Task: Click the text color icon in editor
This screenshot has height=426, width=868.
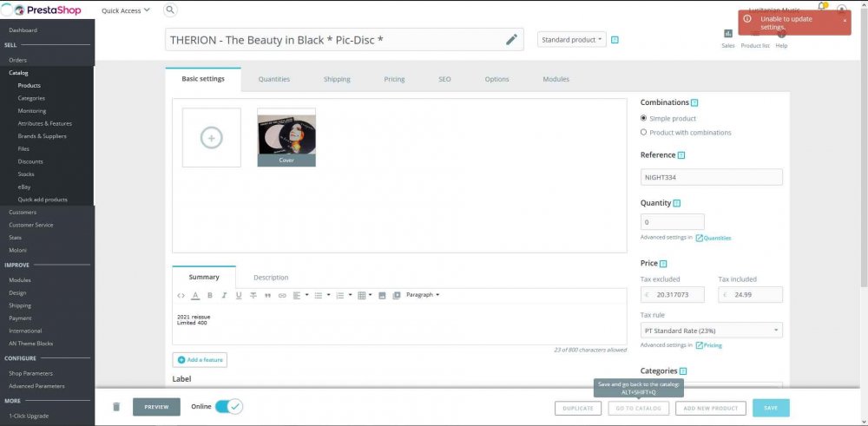Action: [195, 296]
